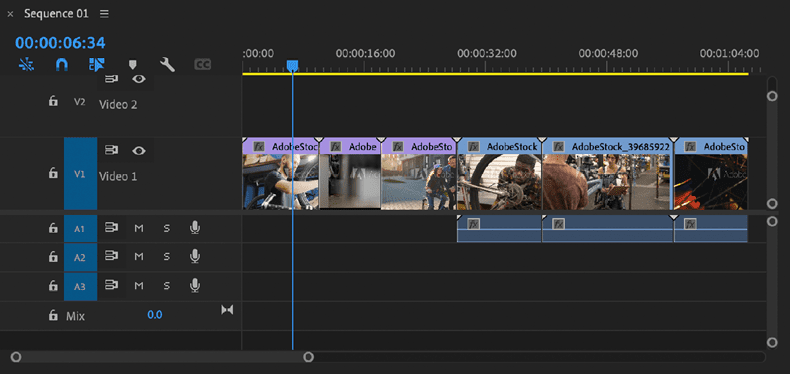This screenshot has height=374, width=800.
Task: Enable voice-over record on A3
Action: (x=194, y=285)
